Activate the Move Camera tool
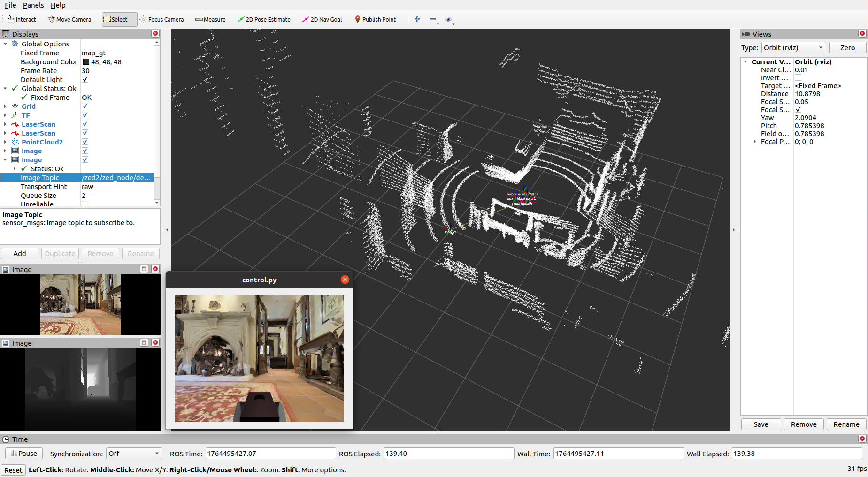868x477 pixels. tap(69, 19)
